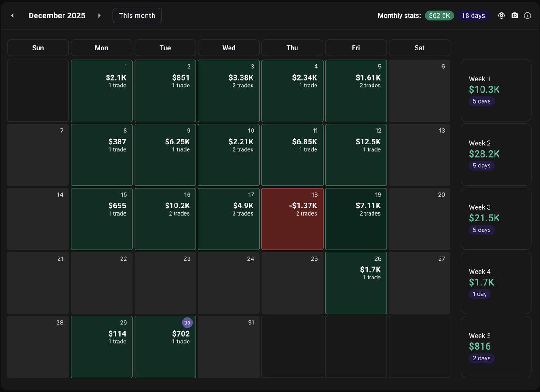Click the December 2025 title

click(x=57, y=15)
